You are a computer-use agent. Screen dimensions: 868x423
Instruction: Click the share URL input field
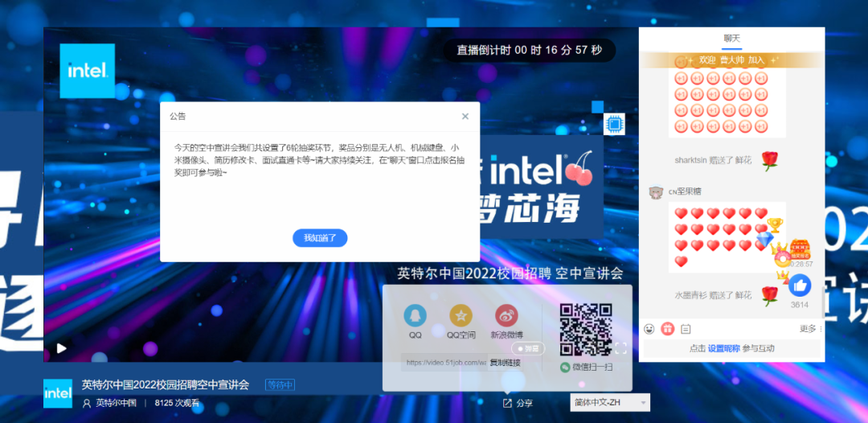(444, 363)
